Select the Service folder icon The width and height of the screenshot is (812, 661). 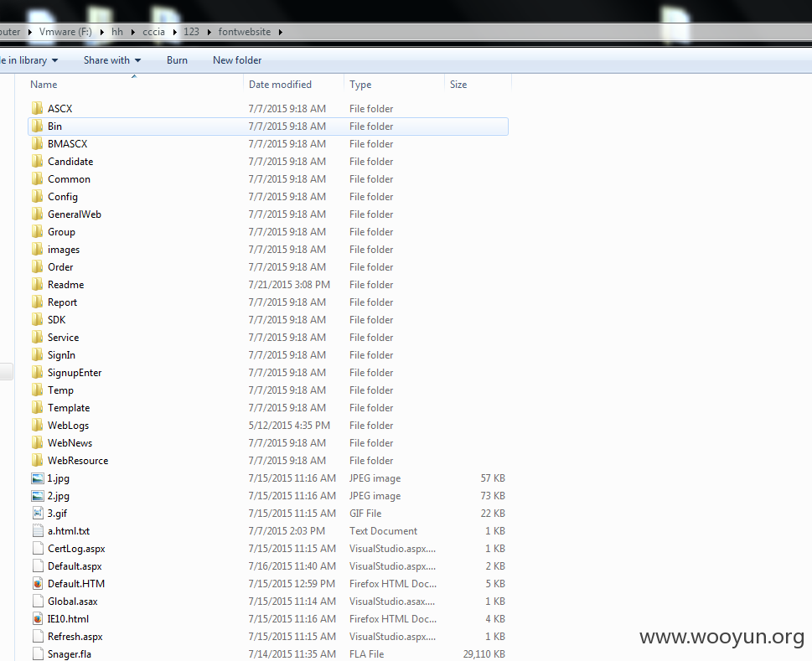37,337
